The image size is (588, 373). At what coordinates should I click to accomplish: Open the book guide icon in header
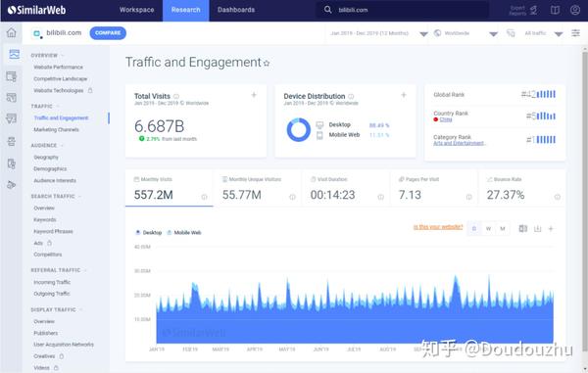(x=555, y=10)
